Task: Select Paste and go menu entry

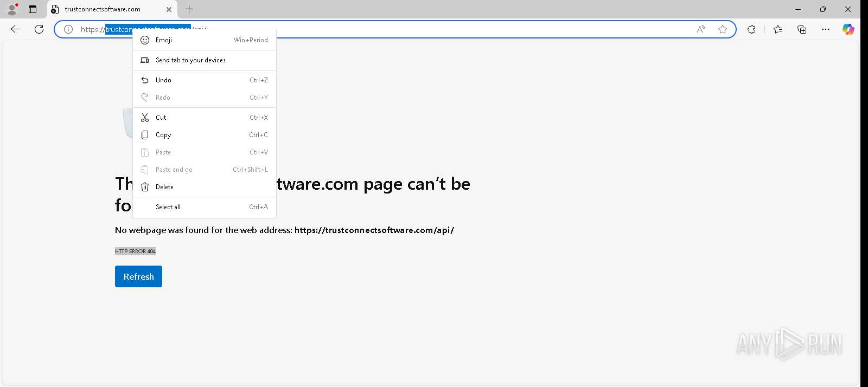Action: 205,170
